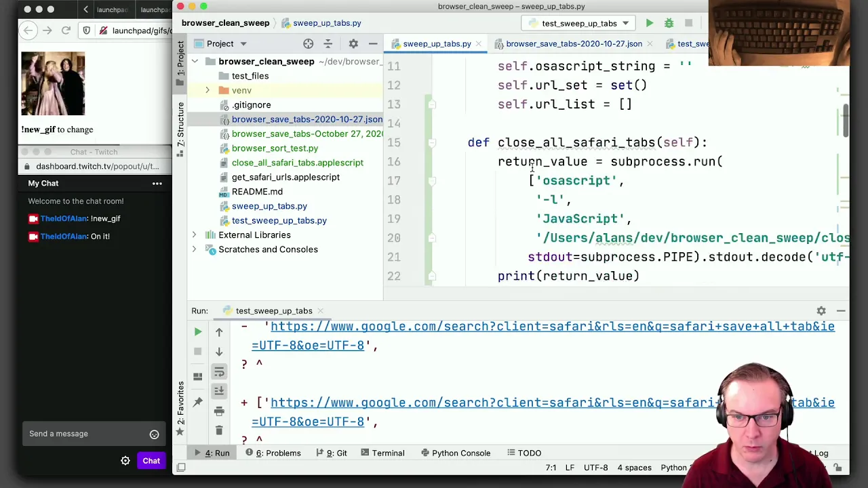Screen dimensions: 868x488
Task: Hide the Project panel using the minus icon
Action: [373, 43]
